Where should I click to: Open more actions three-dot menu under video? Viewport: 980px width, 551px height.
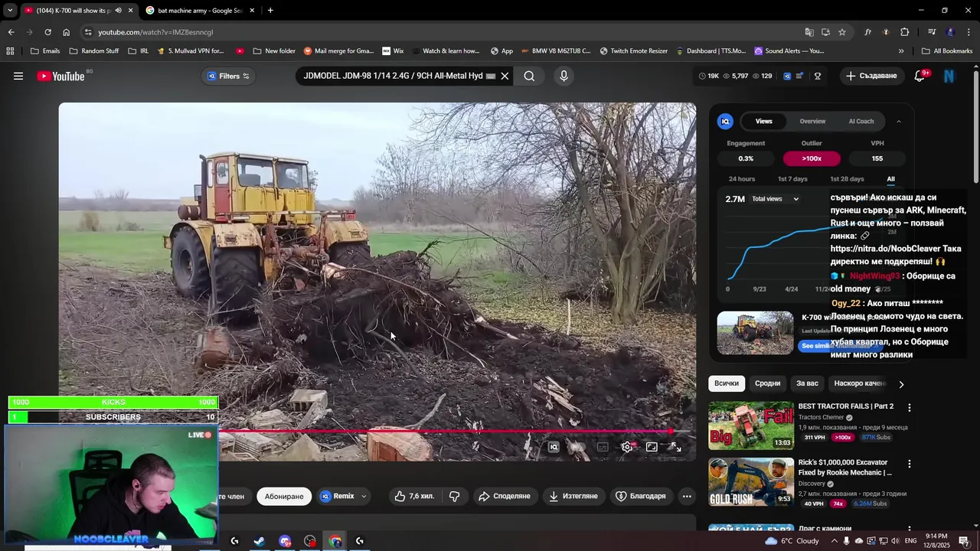pos(687,497)
